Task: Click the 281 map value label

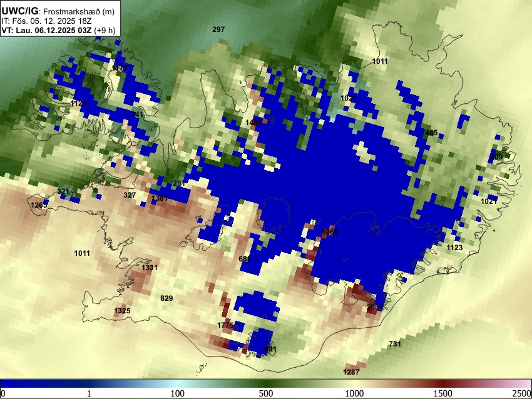Action: 179,183
